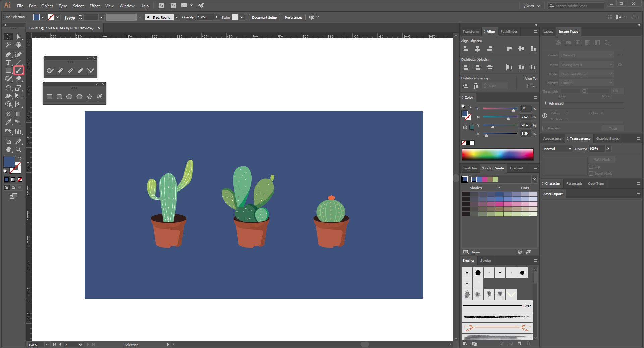Click the Make Mask button
This screenshot has width=644, height=348.
point(601,160)
